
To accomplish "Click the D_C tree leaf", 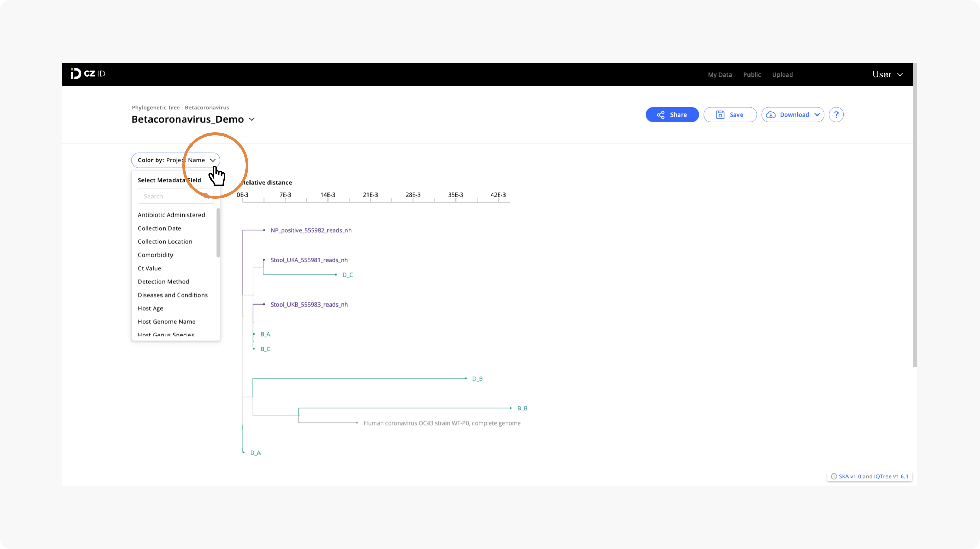I will (347, 275).
